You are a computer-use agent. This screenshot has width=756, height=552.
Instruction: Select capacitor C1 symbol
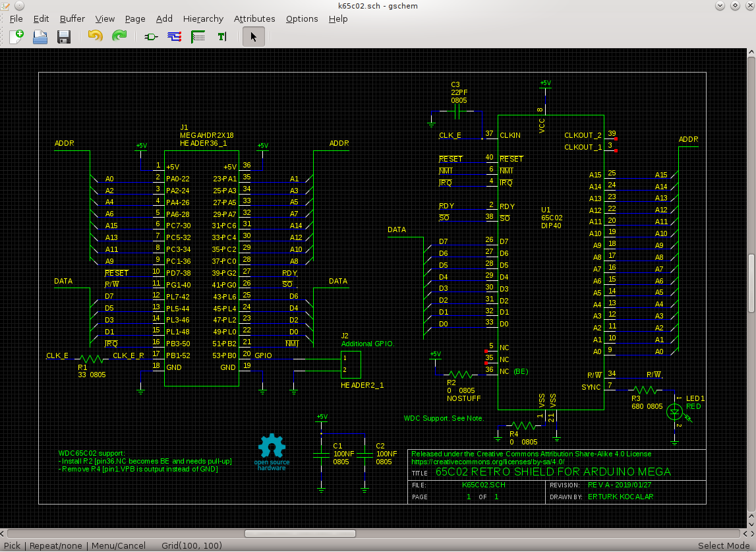coord(322,455)
